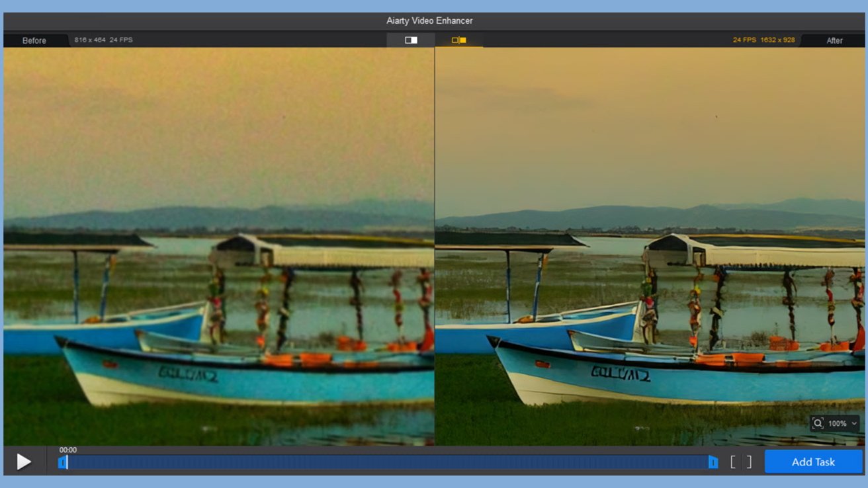The width and height of the screenshot is (868, 488).
Task: Play the video preview
Action: point(24,462)
